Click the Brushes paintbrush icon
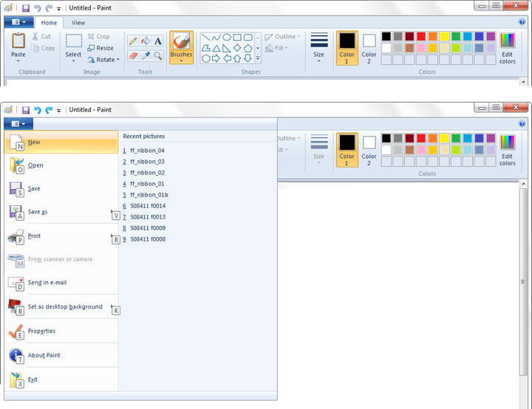532x409 pixels. (181, 41)
